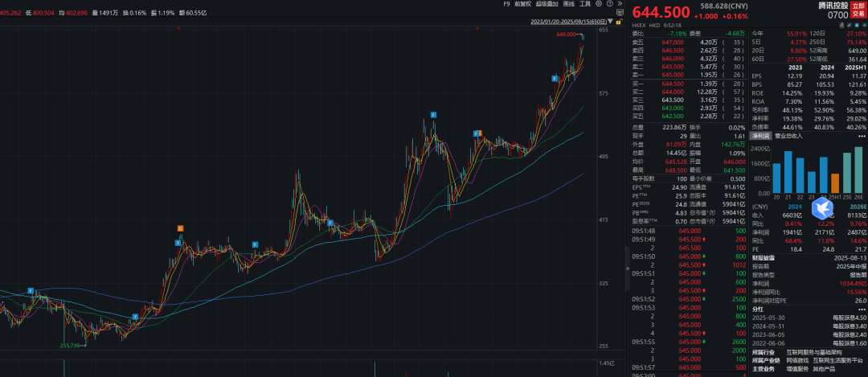Click the 255.739 low price label on chart

click(x=69, y=346)
